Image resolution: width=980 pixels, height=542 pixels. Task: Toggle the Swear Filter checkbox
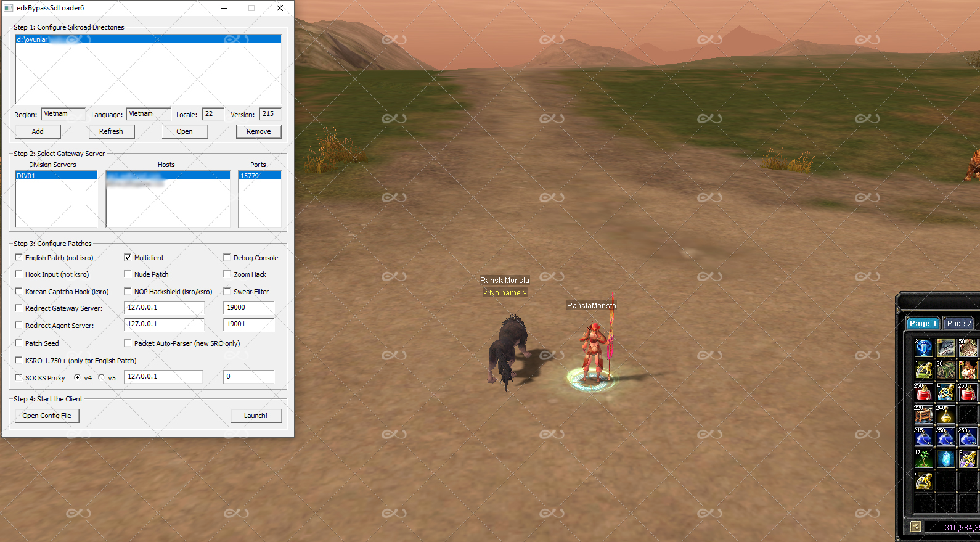(227, 291)
